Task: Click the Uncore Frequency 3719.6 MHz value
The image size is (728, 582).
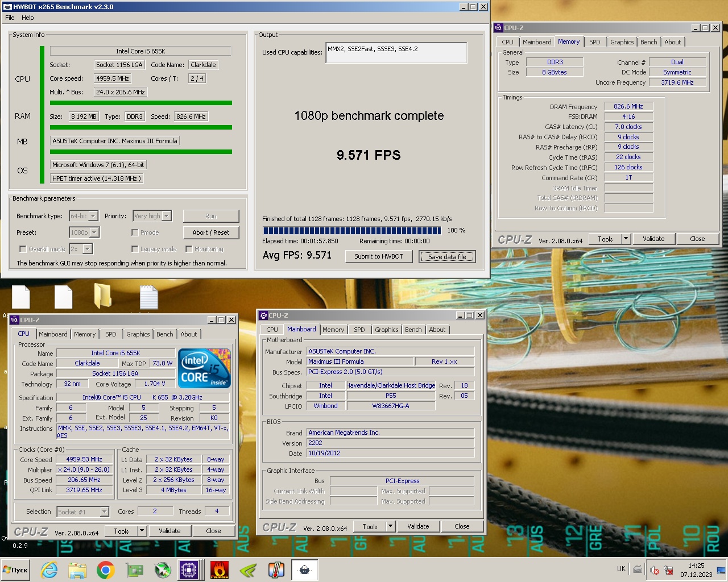Action: (677, 82)
